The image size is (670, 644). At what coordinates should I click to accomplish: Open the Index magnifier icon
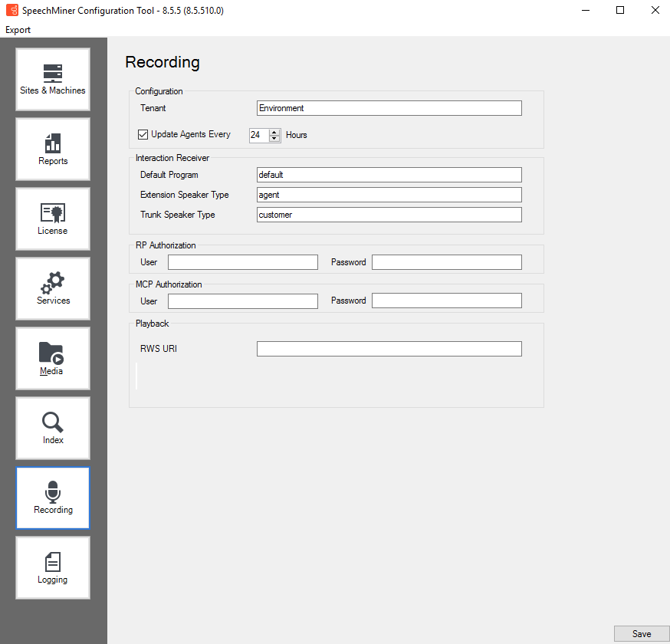(53, 422)
